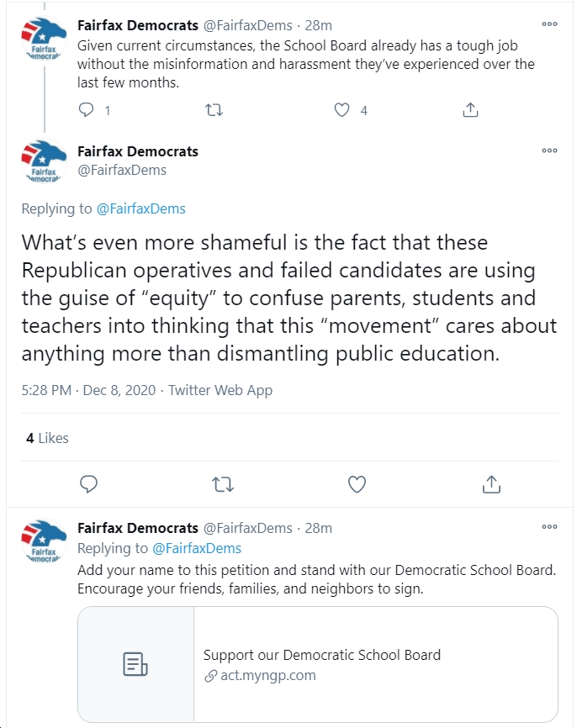Click the article icon in the link card
The image size is (577, 728).
pos(135,664)
